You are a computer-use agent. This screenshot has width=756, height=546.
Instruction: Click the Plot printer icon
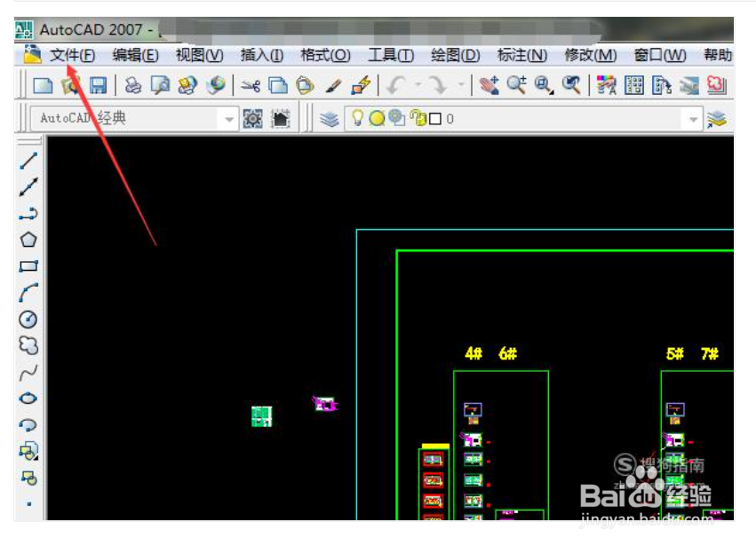coord(133,85)
